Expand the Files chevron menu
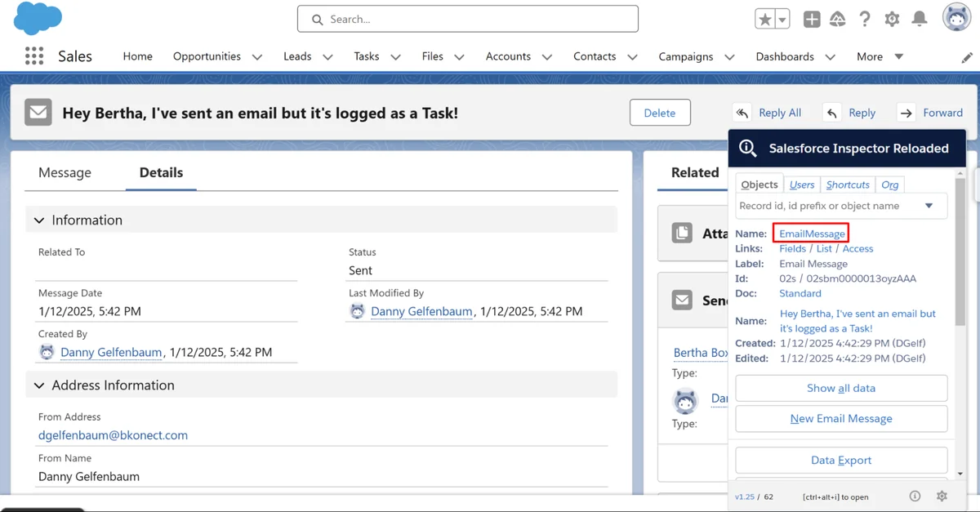The height and width of the screenshot is (512, 980). coord(459,57)
